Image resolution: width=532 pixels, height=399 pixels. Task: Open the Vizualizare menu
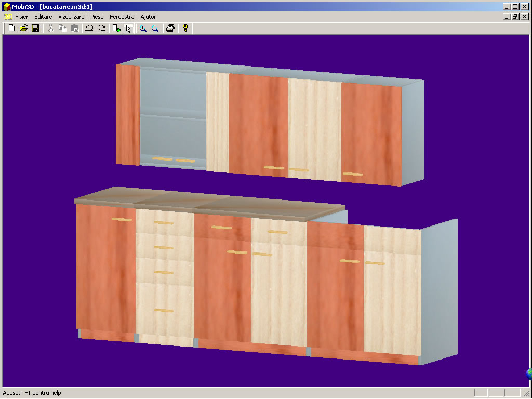(x=71, y=17)
